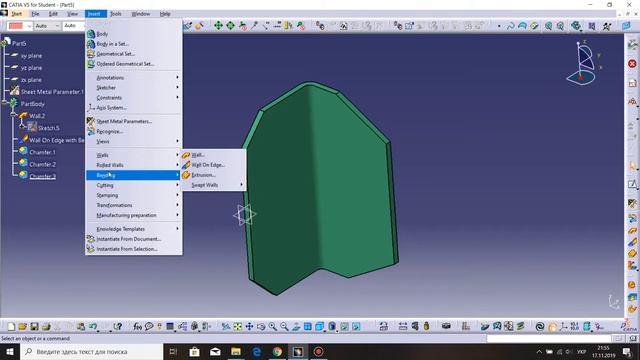Select yz plane in tree
The height and width of the screenshot is (360, 640).
pos(31,68)
